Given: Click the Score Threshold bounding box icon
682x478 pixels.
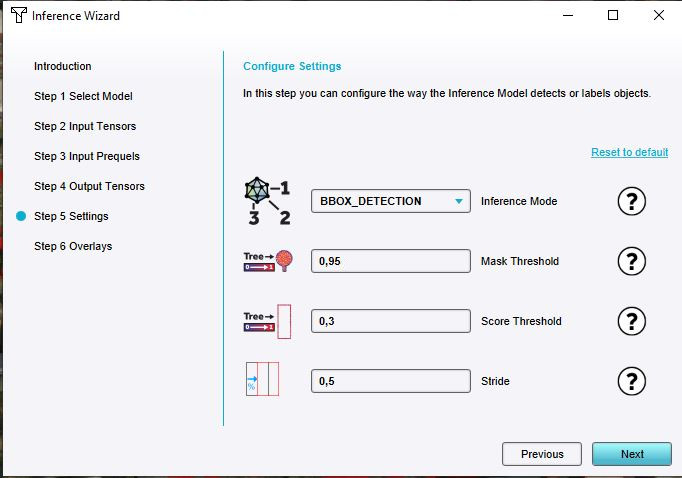Looking at the screenshot, I should [267, 321].
